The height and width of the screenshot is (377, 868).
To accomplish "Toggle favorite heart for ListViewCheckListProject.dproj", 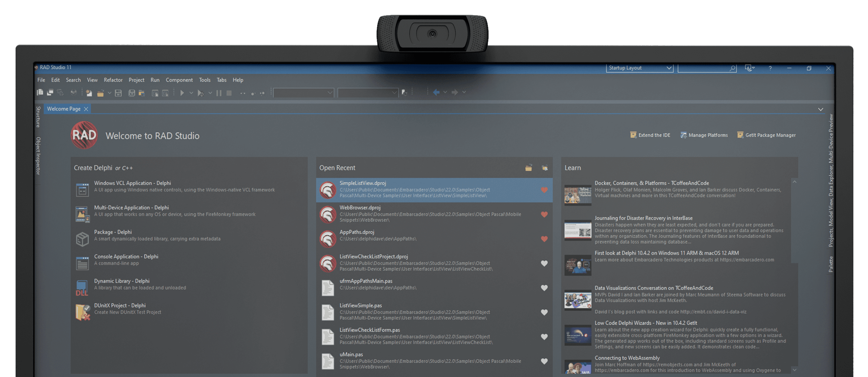I will (x=544, y=264).
